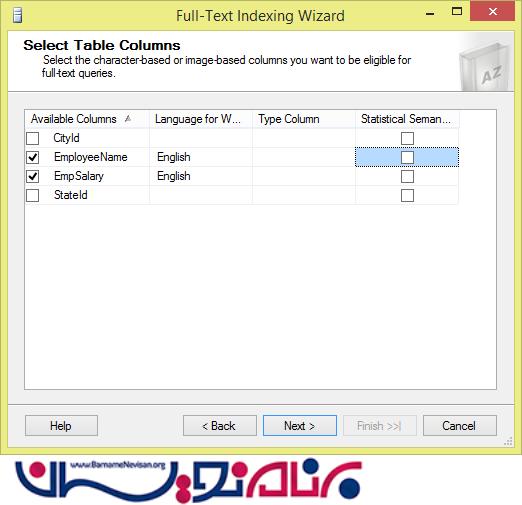Open Type Column cell for EmployeeName
Image resolution: width=522 pixels, height=505 pixels.
tap(304, 157)
